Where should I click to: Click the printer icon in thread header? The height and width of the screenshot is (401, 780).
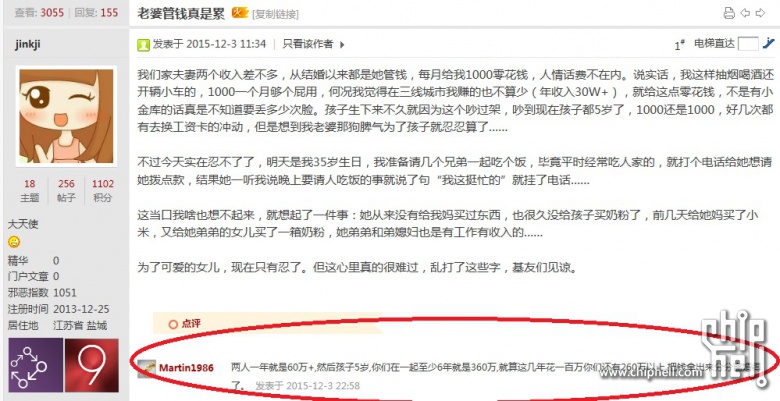(729, 13)
